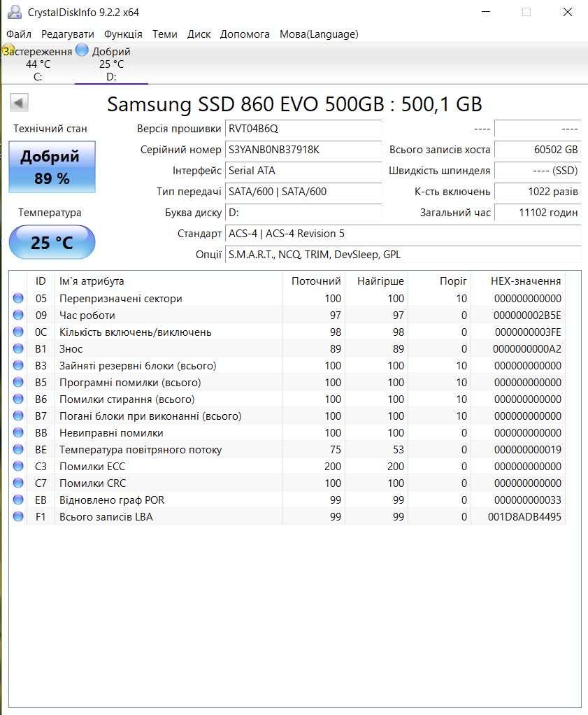Open the Допомога menu
The height and width of the screenshot is (715, 588).
245,34
